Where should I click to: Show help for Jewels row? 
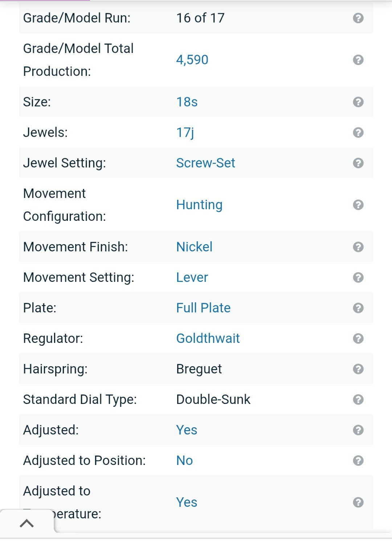tap(358, 133)
